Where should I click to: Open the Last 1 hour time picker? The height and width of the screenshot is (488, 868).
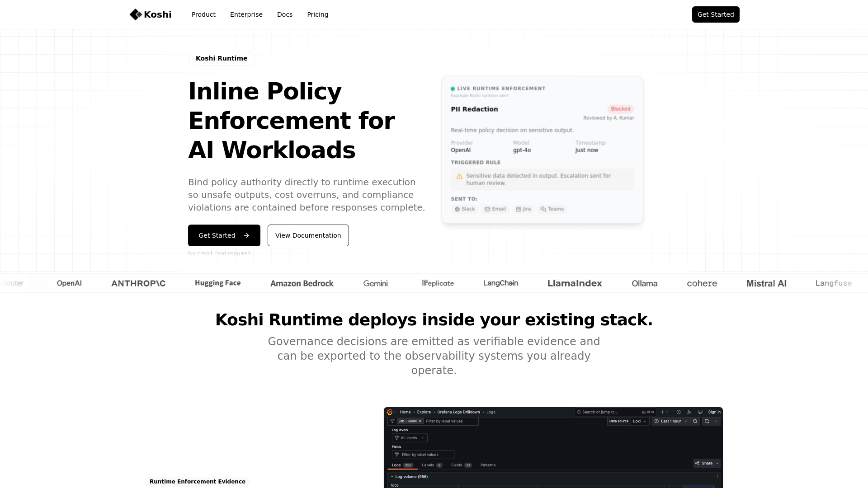pyautogui.click(x=671, y=421)
